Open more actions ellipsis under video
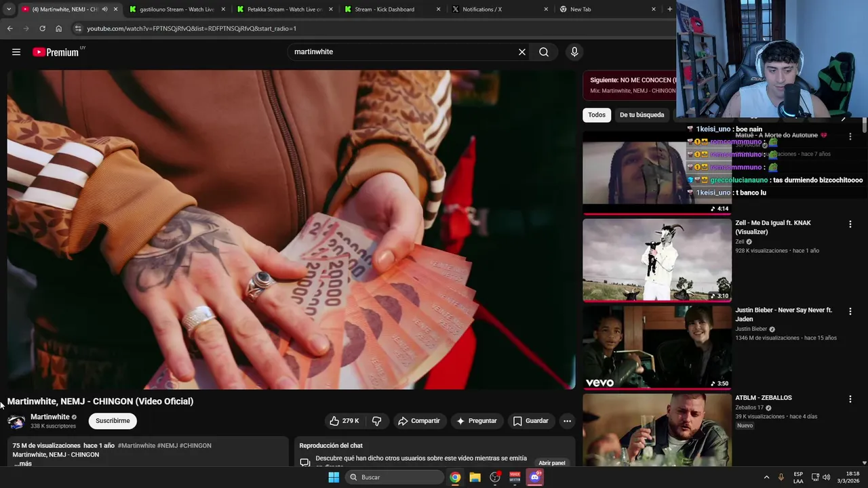The height and width of the screenshot is (488, 868). (x=567, y=421)
